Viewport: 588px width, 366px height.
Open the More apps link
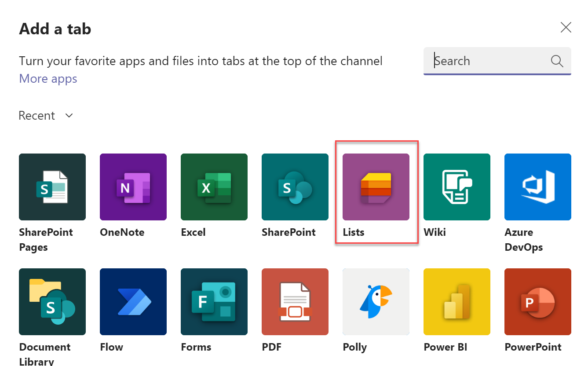(x=48, y=79)
